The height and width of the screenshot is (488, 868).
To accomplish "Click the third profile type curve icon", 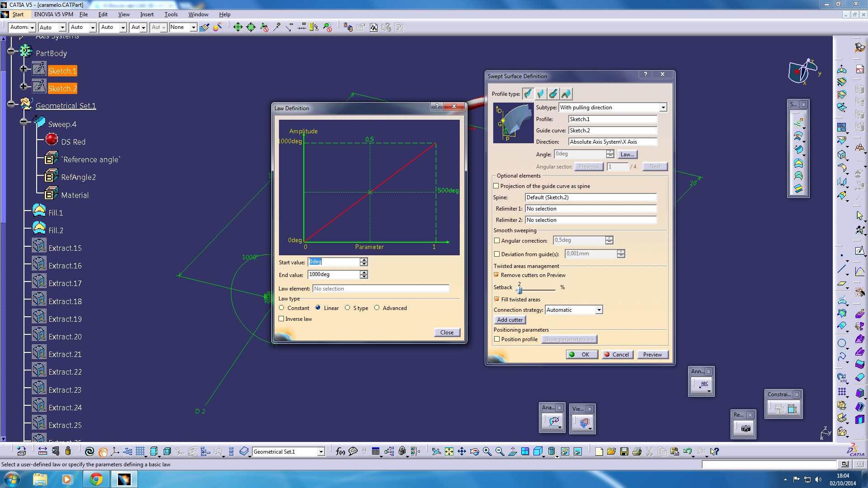I will click(553, 94).
